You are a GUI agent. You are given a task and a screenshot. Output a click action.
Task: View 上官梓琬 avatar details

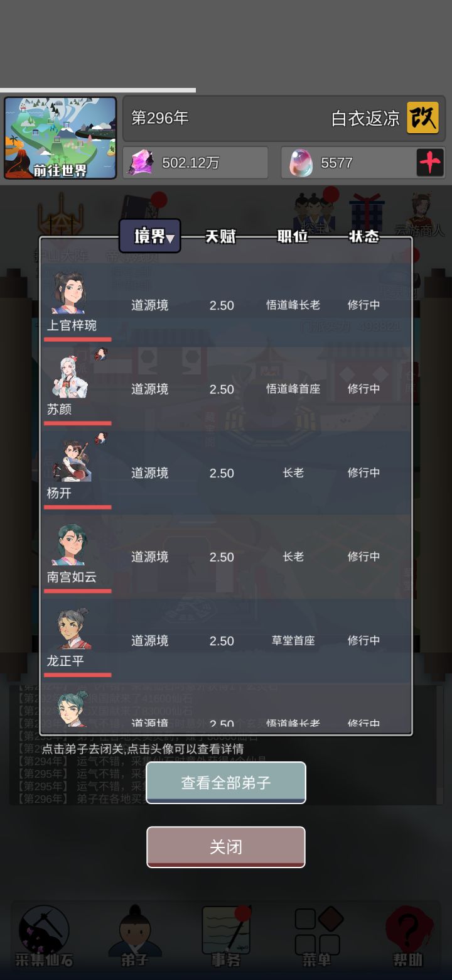[68, 293]
